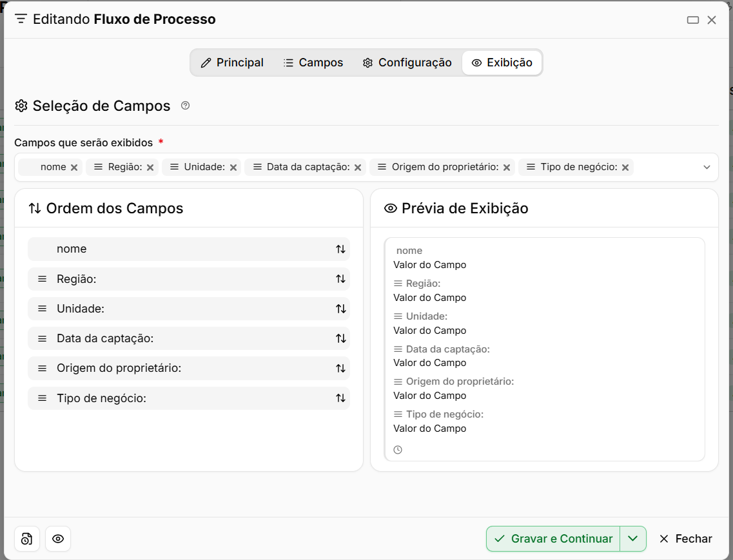
Task: Remove the 'Data da captação:' tag
Action: point(358,168)
